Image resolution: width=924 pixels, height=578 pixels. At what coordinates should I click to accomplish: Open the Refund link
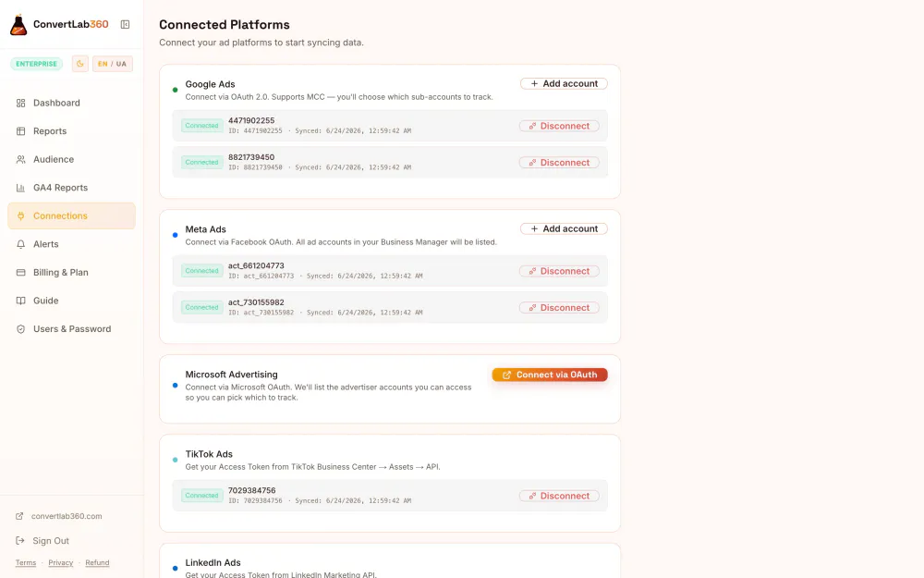click(97, 562)
